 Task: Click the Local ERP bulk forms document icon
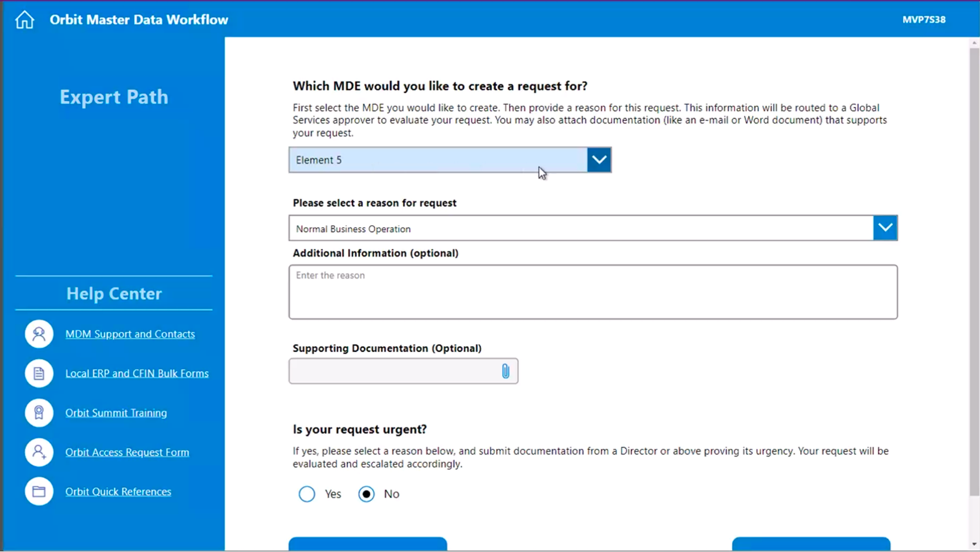(39, 373)
